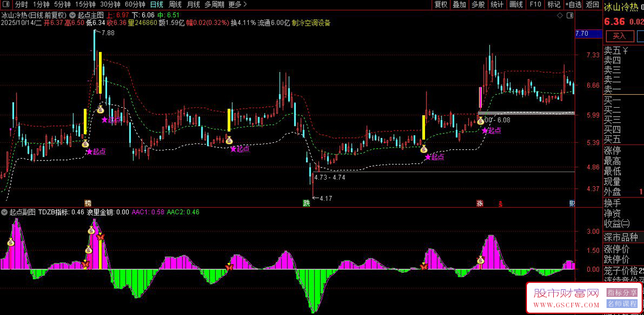Click the 榜 badge on the date axis
This screenshot has height=315, width=644.
87,203
